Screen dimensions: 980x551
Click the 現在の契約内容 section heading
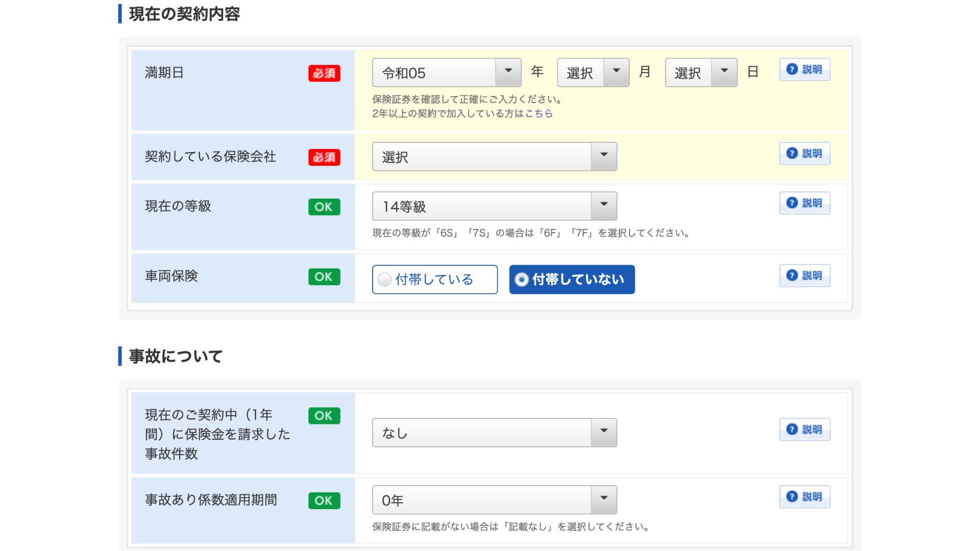[184, 14]
